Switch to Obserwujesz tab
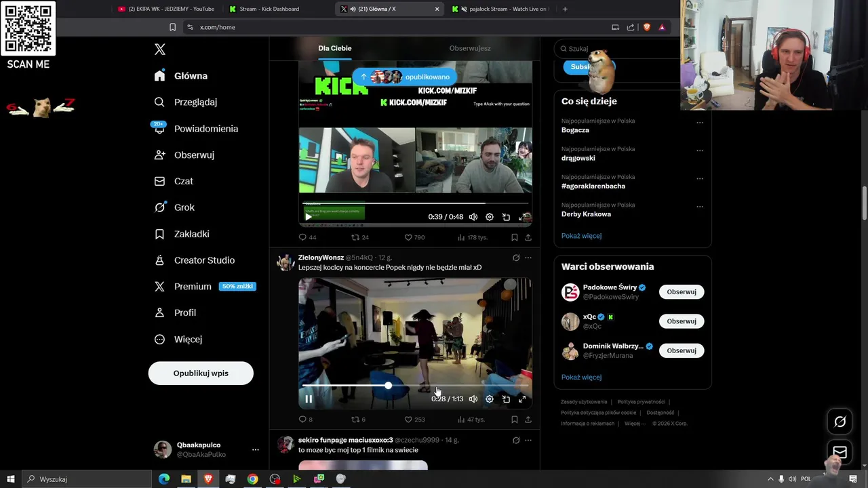868x488 pixels. coord(470,48)
